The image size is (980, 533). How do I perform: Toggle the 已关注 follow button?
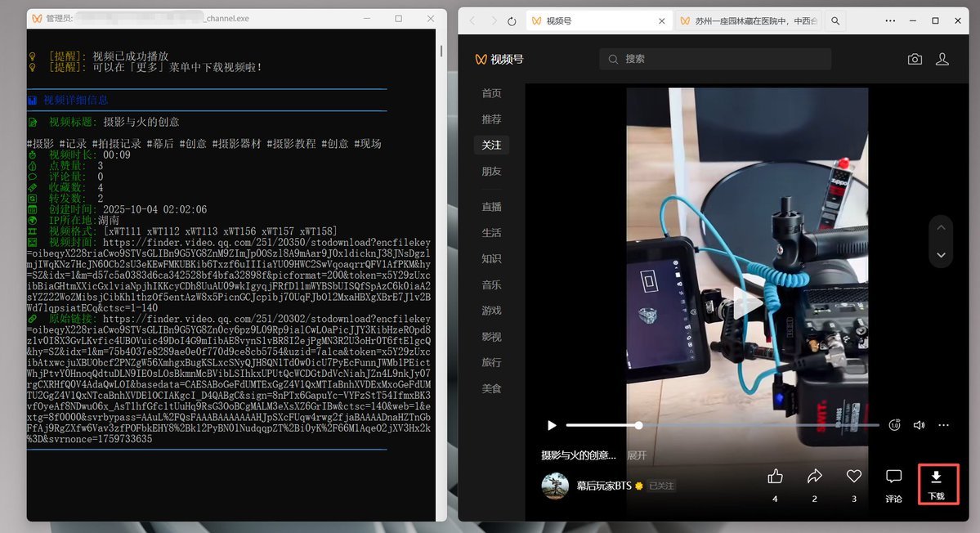(x=661, y=486)
